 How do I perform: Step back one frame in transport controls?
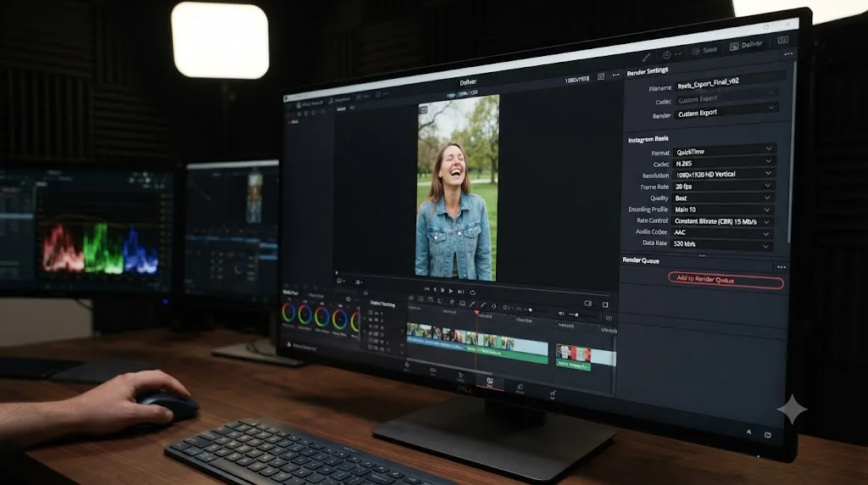point(435,290)
